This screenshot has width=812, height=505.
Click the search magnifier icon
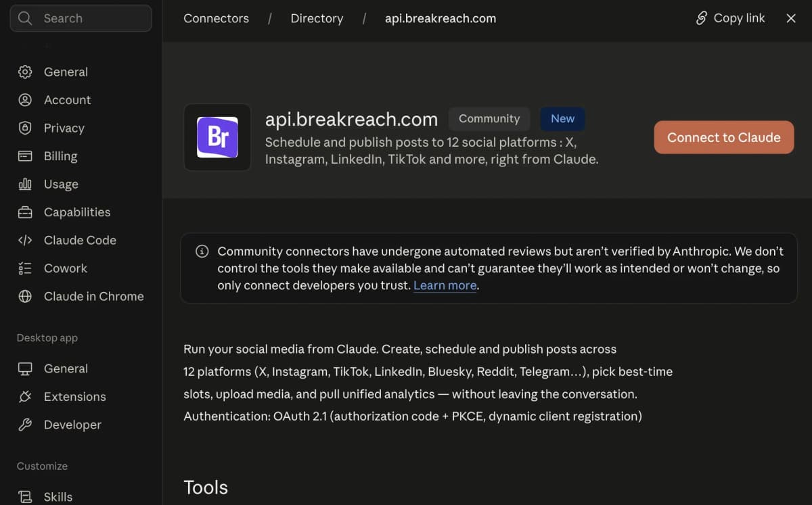(x=25, y=18)
